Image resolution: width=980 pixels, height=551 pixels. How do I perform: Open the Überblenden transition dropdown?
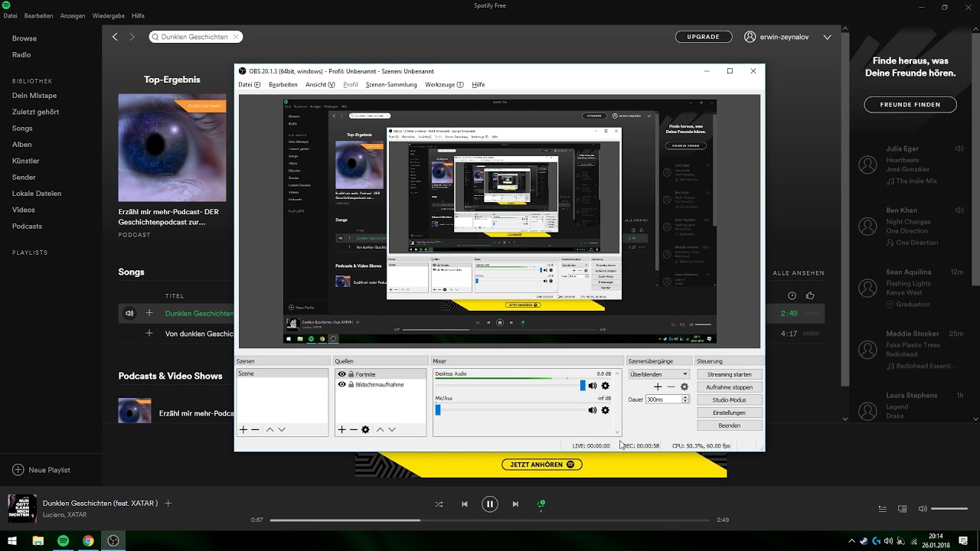coord(658,374)
